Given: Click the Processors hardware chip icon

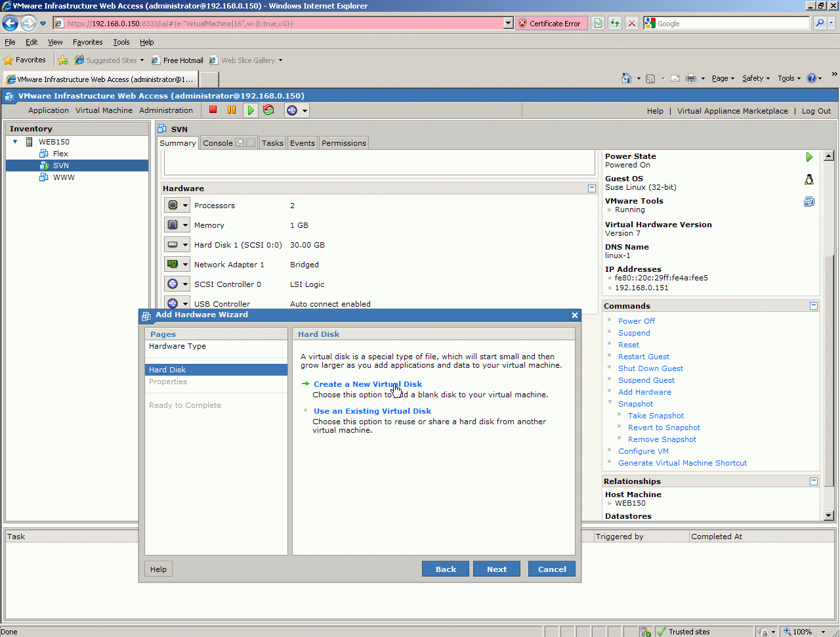Looking at the screenshot, I should pyautogui.click(x=173, y=206).
